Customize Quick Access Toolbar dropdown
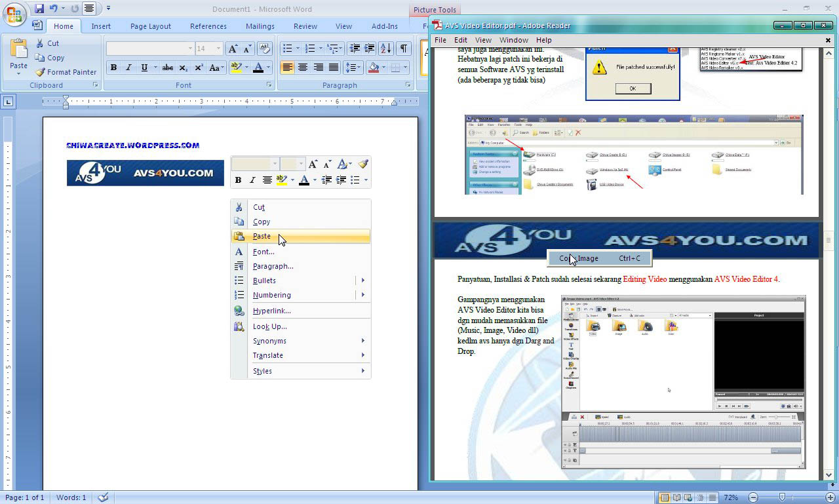 (x=108, y=9)
